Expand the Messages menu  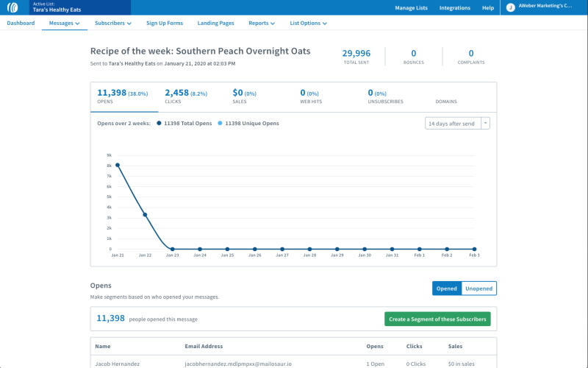64,24
